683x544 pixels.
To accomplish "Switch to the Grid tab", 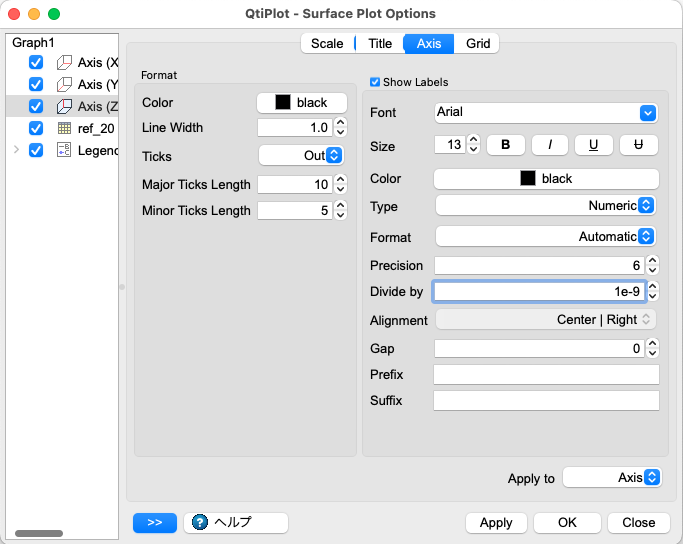I will pos(478,44).
